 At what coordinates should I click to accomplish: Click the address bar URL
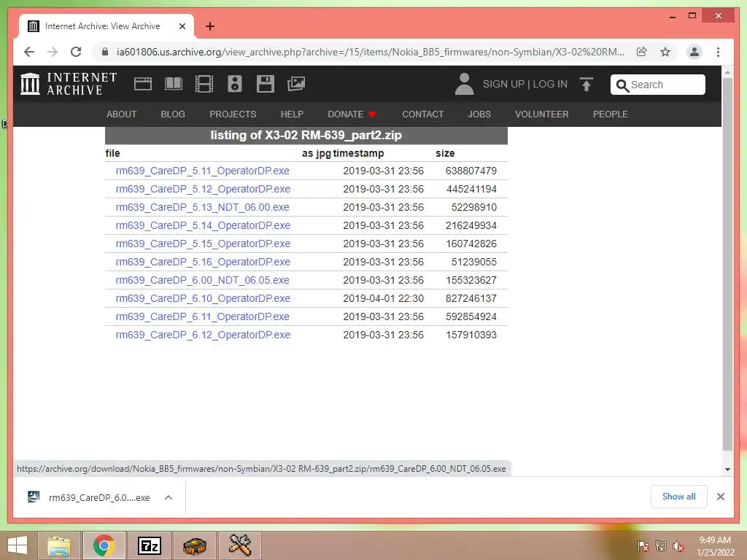click(370, 52)
